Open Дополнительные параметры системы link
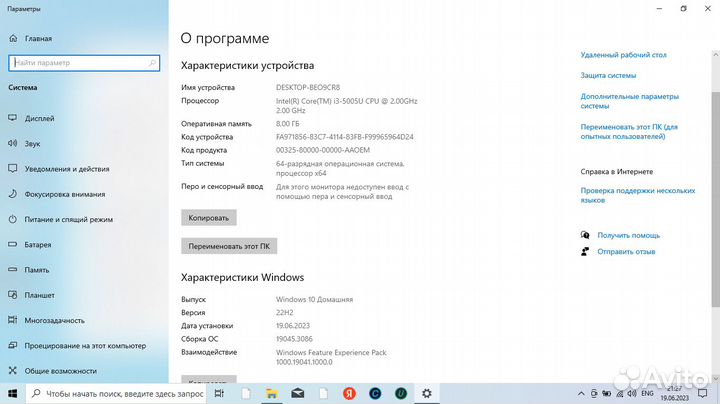The height and width of the screenshot is (404, 720). (630, 101)
